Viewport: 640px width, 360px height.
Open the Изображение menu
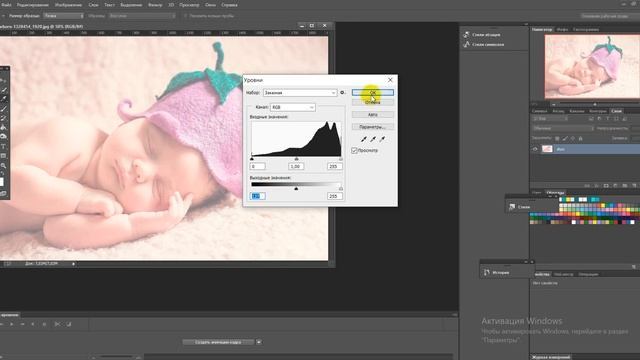[68, 5]
